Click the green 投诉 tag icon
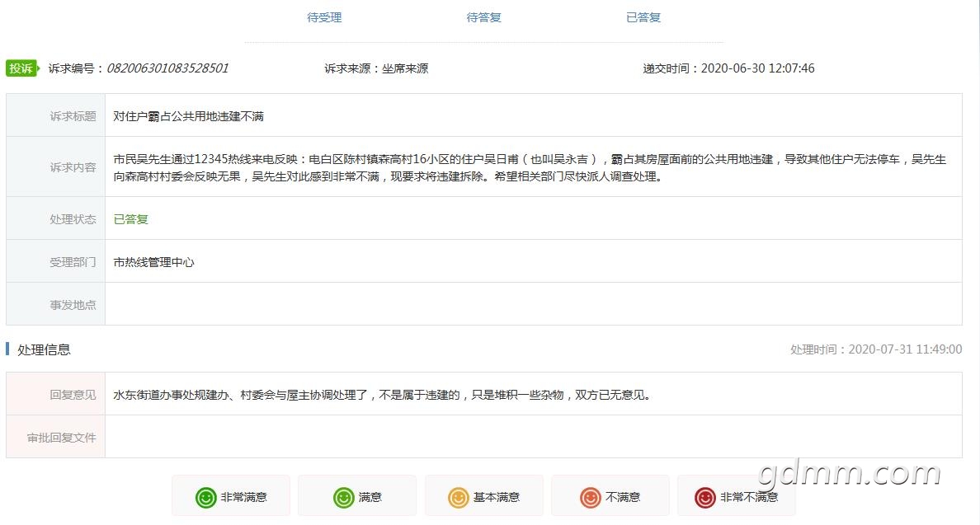The width and height of the screenshot is (980, 525). pos(22,68)
